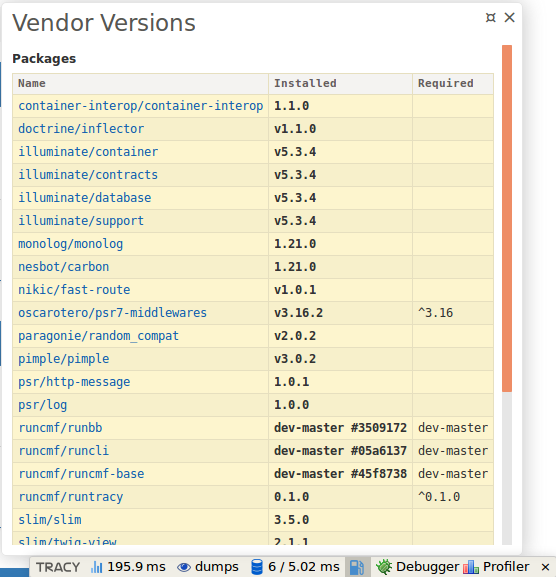The height and width of the screenshot is (577, 556).
Task: Open doctrine/inflector package link
Action: (81, 129)
